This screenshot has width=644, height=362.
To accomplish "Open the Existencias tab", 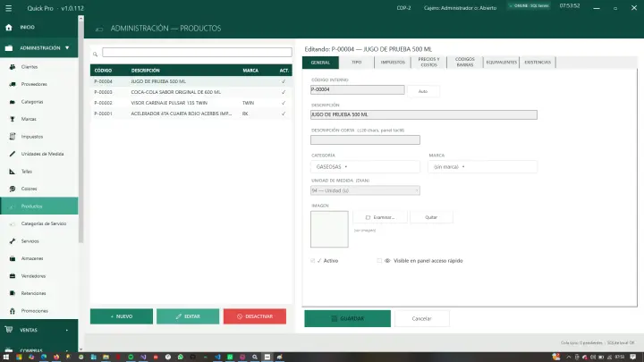I will click(538, 63).
